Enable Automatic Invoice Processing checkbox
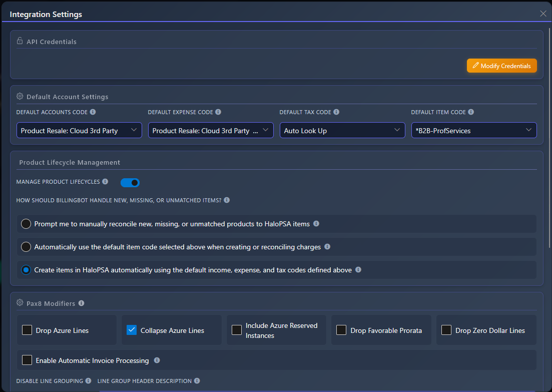The image size is (552, 392). point(27,360)
